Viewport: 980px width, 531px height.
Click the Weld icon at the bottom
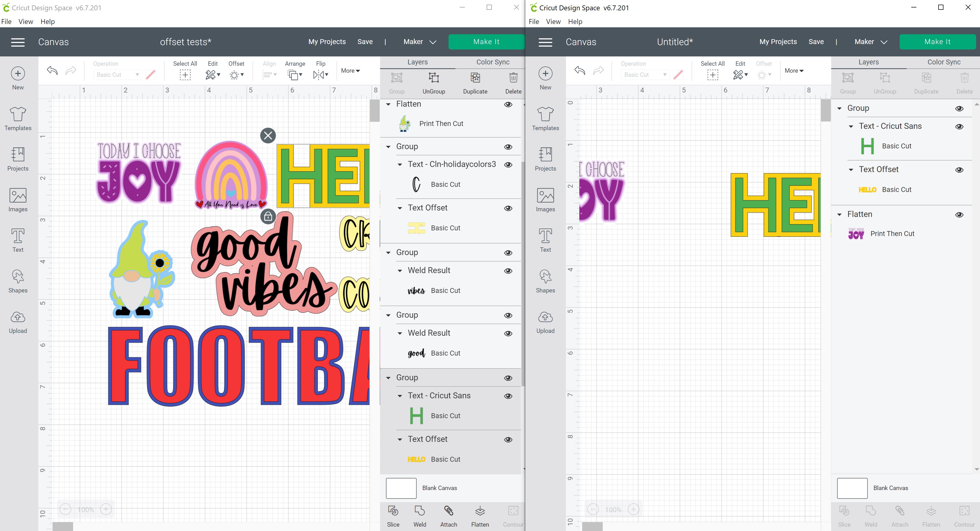pos(420,516)
